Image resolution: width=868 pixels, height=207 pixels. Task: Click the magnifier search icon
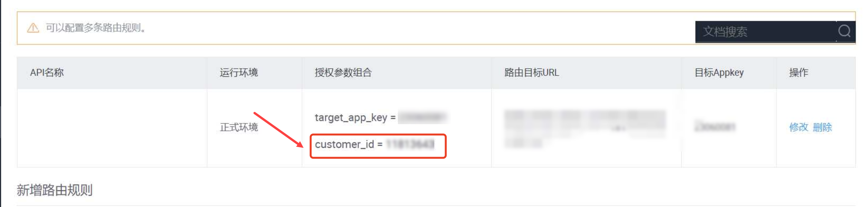pos(844,31)
